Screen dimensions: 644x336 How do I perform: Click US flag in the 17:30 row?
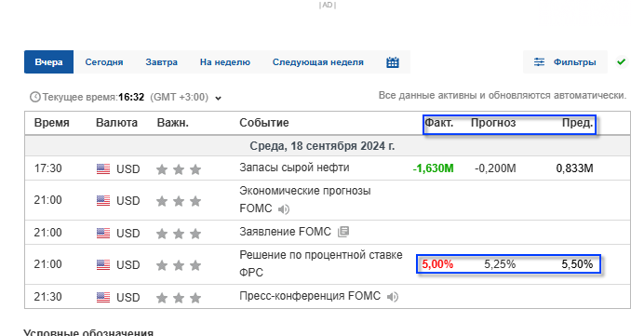click(103, 168)
